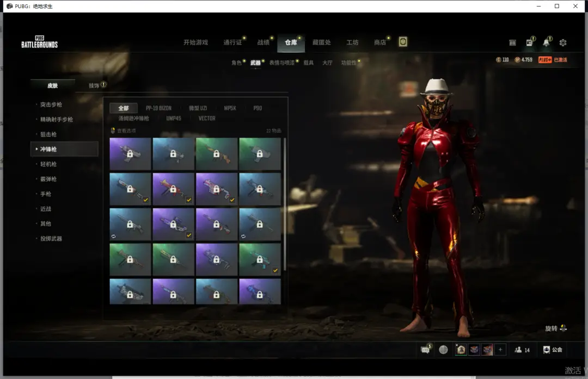Filter skins by VECTOR
Image resolution: width=588 pixels, height=379 pixels.
(207, 119)
